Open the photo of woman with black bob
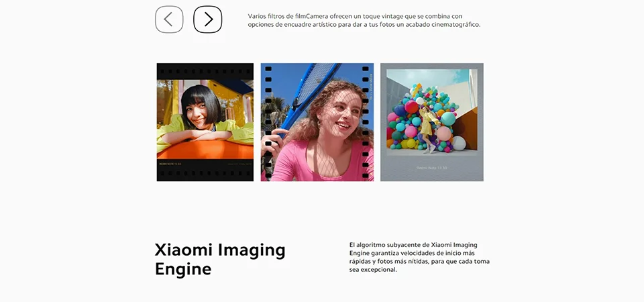Viewport: 644px width, 302px height. click(x=205, y=122)
